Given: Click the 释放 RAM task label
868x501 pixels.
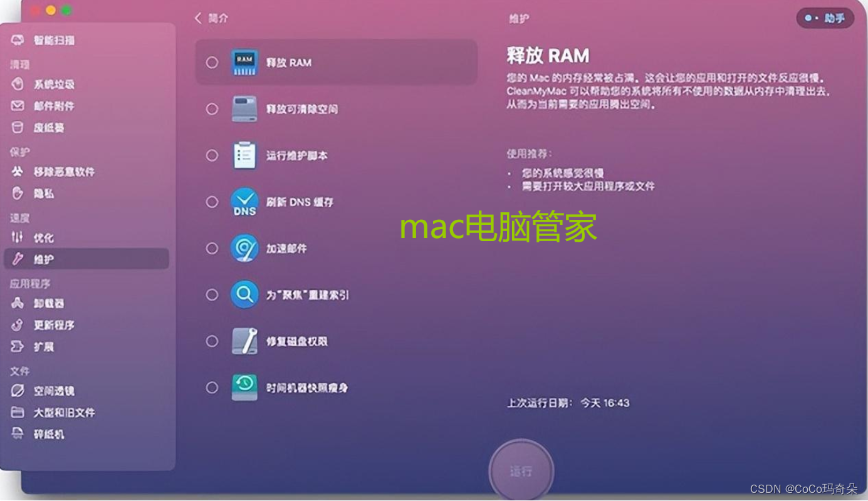Looking at the screenshot, I should (x=289, y=62).
